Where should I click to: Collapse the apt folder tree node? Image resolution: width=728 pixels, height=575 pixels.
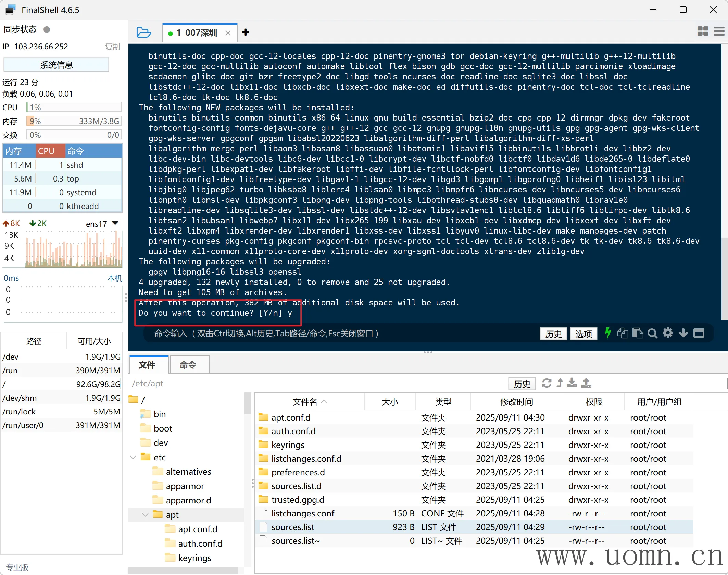[x=145, y=515]
